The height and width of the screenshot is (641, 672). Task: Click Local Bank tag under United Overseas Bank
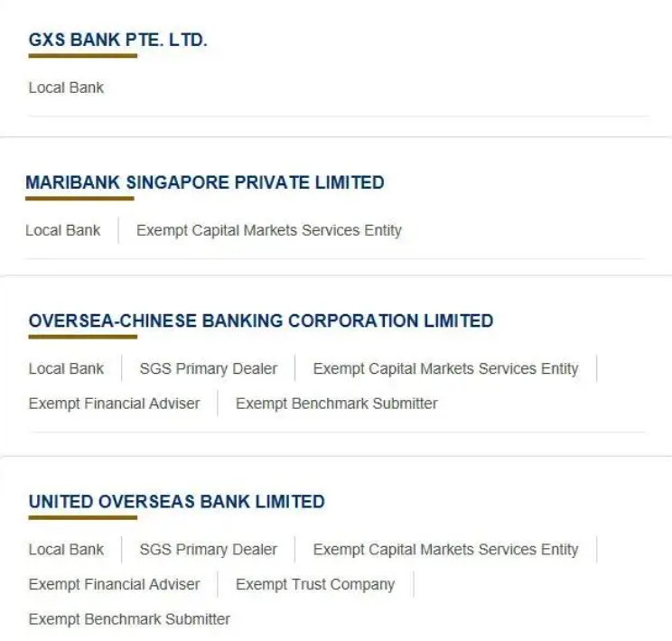(66, 549)
